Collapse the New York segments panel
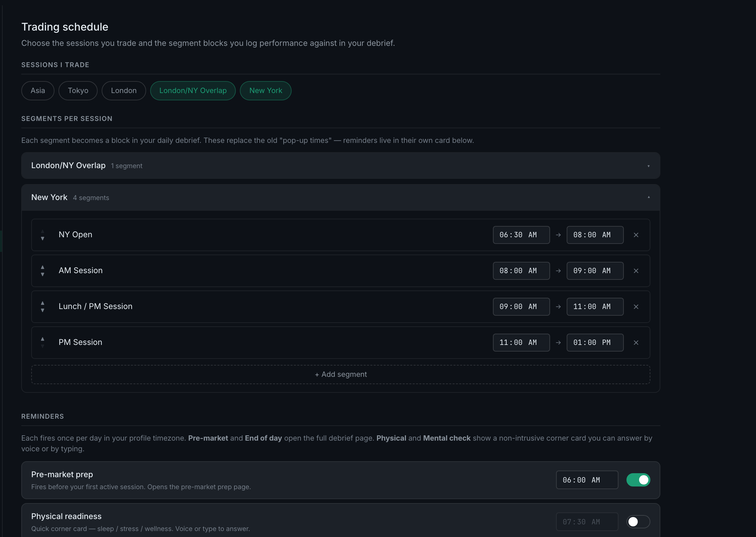This screenshot has height=537, width=756. (341, 197)
